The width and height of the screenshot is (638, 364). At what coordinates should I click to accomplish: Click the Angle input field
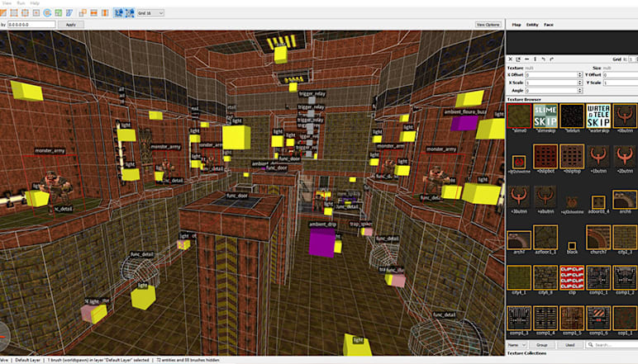point(551,91)
